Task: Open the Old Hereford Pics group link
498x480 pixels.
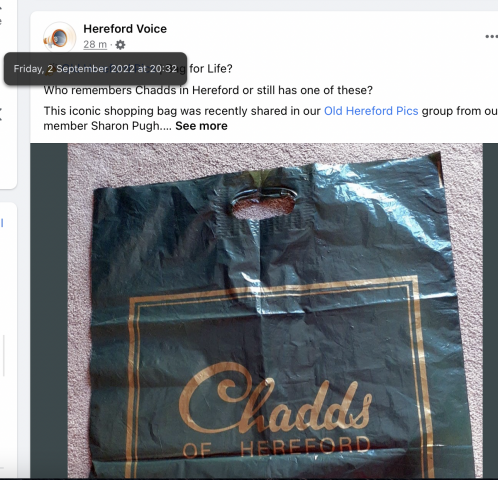Action: point(371,111)
